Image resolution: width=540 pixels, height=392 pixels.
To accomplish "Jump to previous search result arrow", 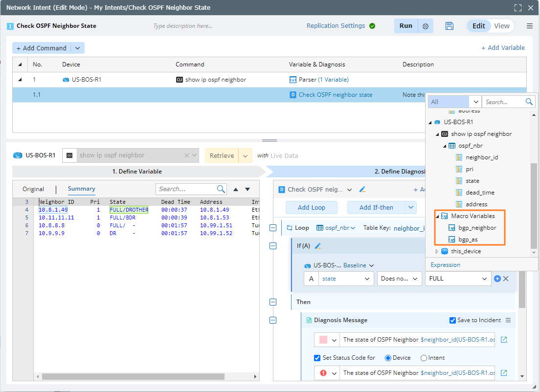I will click(236, 189).
